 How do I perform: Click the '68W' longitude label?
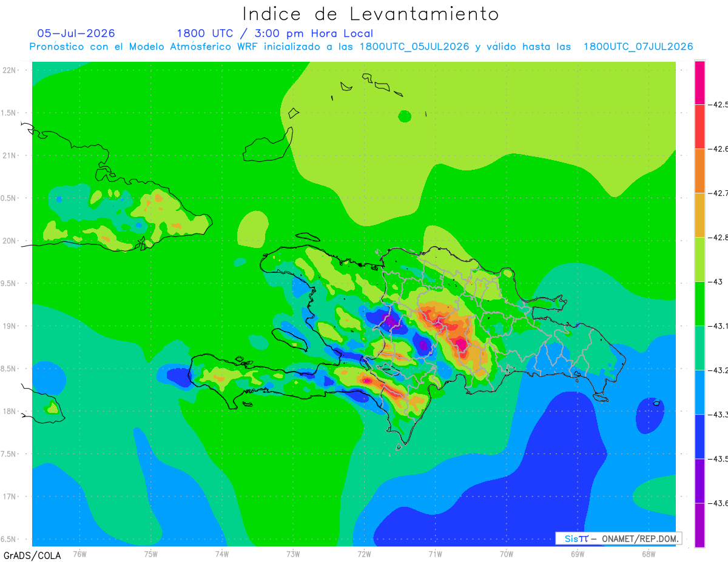pyautogui.click(x=649, y=554)
